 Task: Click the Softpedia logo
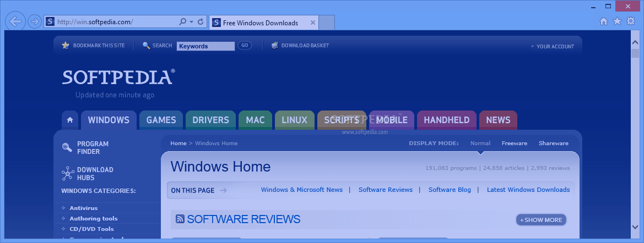[118, 77]
